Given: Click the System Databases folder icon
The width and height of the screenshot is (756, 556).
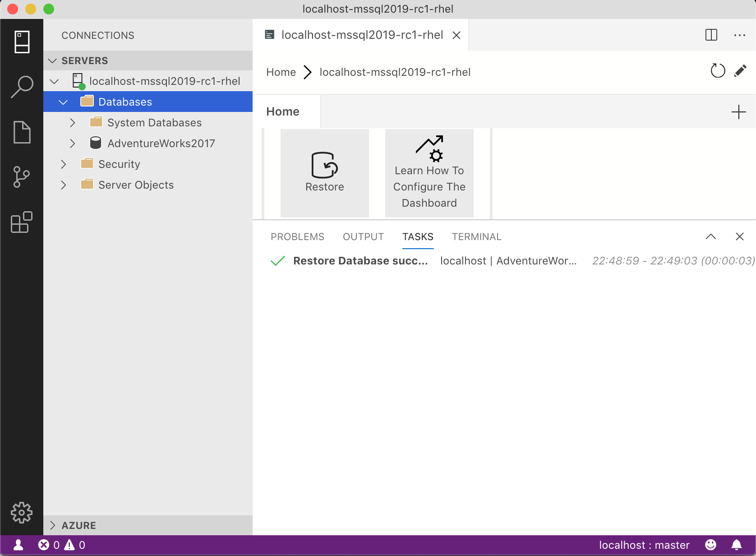Looking at the screenshot, I should click(96, 122).
